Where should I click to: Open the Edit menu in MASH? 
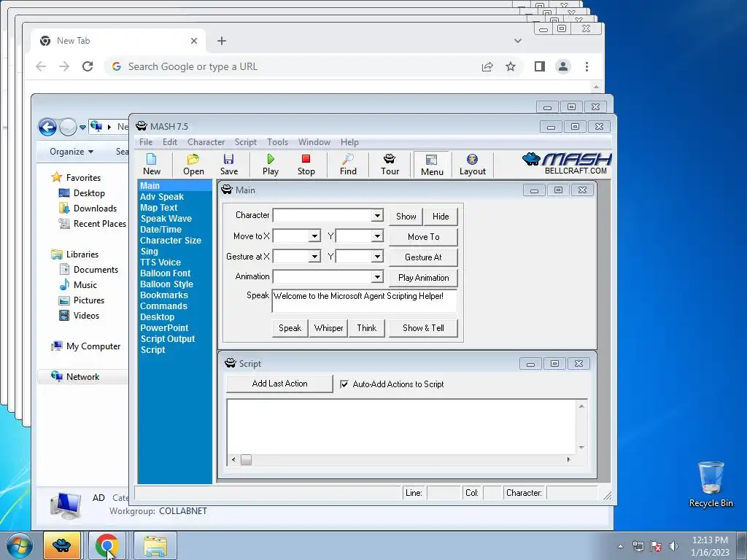coord(169,142)
